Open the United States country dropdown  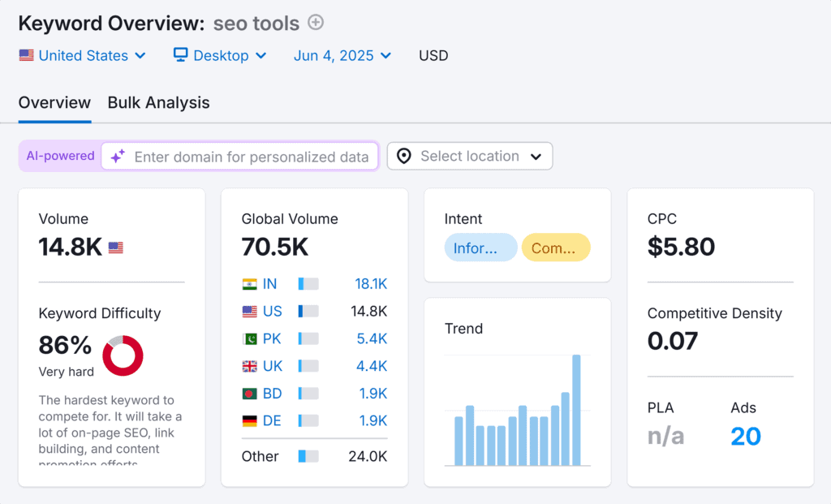click(x=81, y=55)
